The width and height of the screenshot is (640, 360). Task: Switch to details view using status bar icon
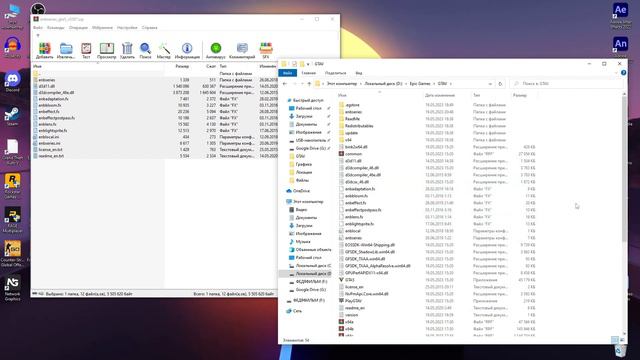[x=615, y=340]
